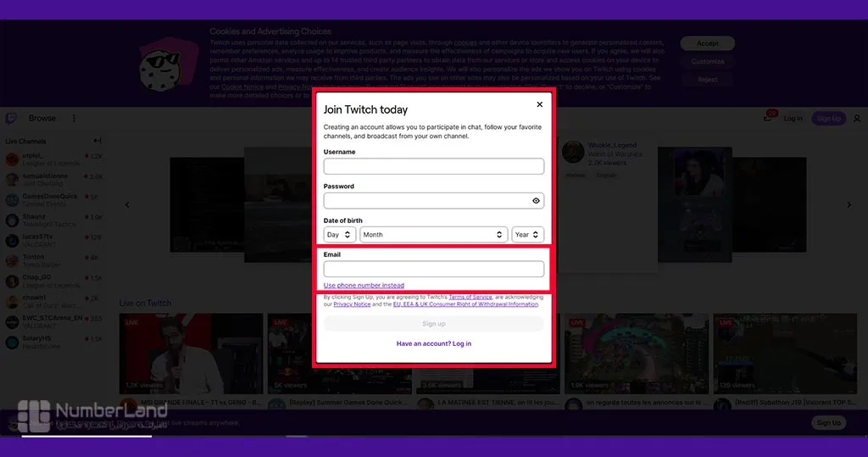The height and width of the screenshot is (457, 868).
Task: Click Customize in the cookie banner
Action: tap(708, 62)
